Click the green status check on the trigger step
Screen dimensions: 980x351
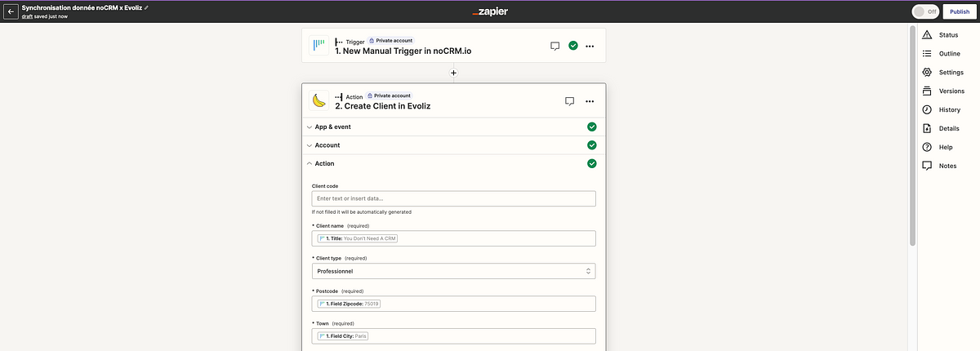point(573,46)
